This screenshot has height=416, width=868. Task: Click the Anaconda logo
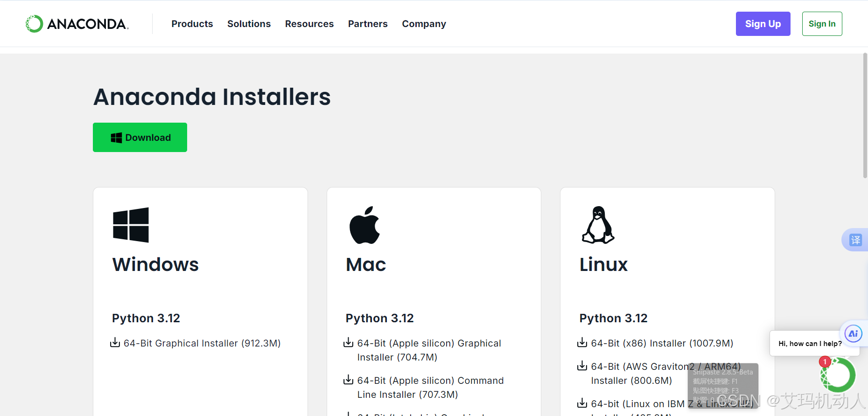[77, 24]
